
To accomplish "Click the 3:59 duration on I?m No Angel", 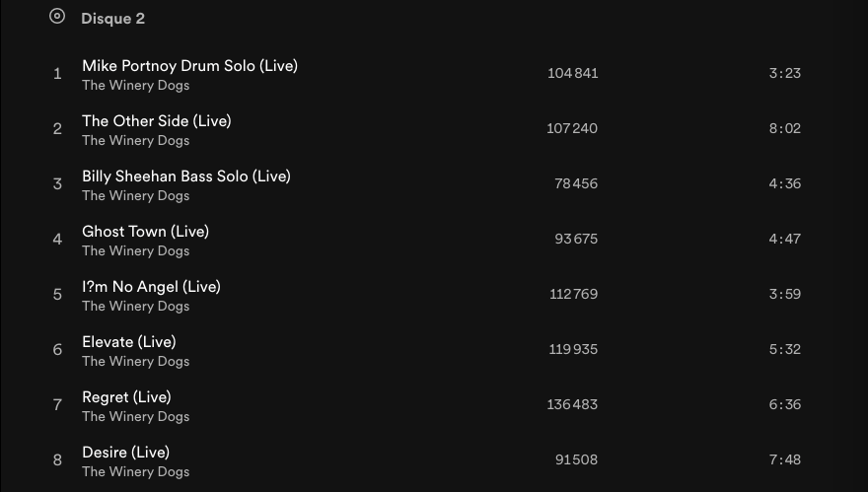I will coord(784,294).
